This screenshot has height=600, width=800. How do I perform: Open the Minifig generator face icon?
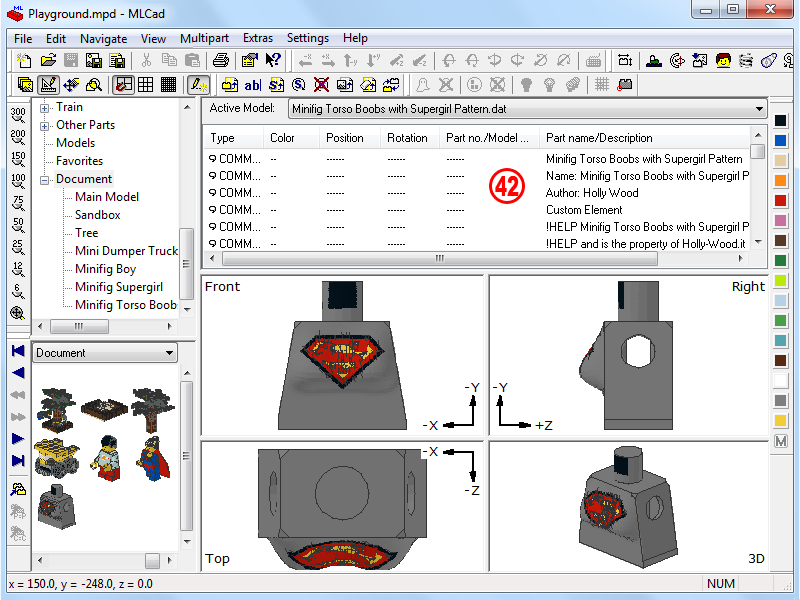723,60
